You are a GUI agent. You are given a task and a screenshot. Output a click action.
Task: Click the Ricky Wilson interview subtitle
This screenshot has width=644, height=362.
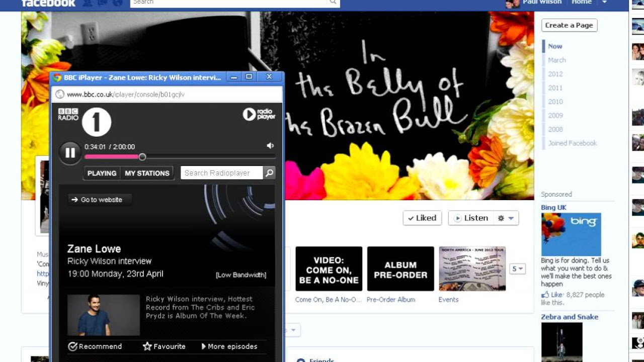109,261
